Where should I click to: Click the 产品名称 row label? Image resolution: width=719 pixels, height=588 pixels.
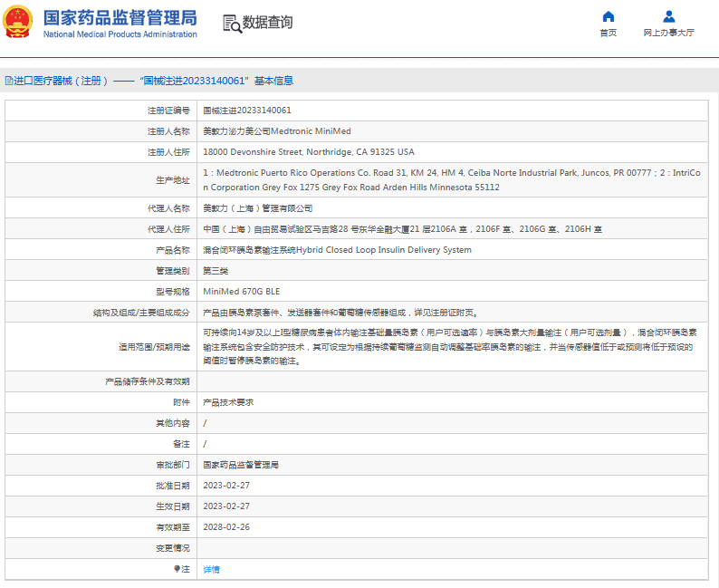click(x=172, y=250)
